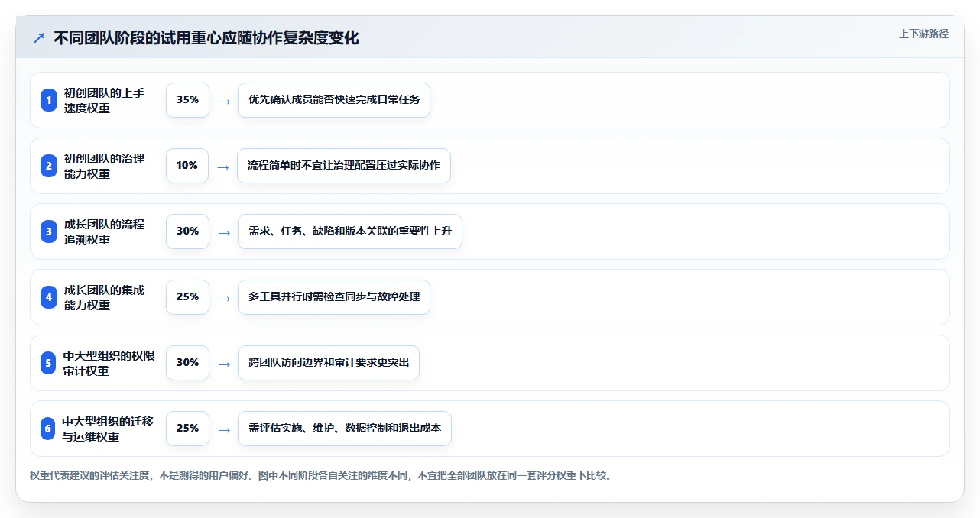This screenshot has height=518, width=980.
Task: Click the 25% pill in the 集成能力 row
Action: 187,297
